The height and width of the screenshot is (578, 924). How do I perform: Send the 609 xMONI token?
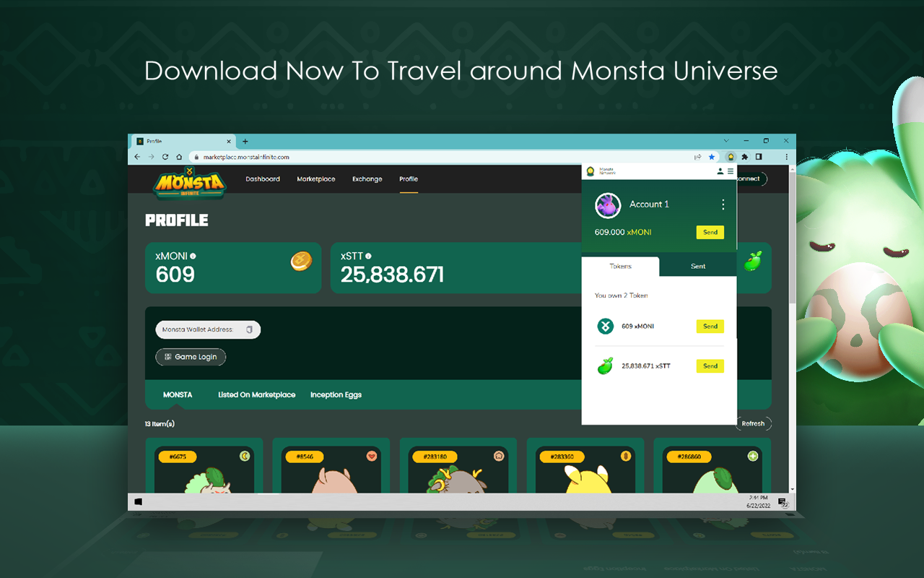[710, 326]
